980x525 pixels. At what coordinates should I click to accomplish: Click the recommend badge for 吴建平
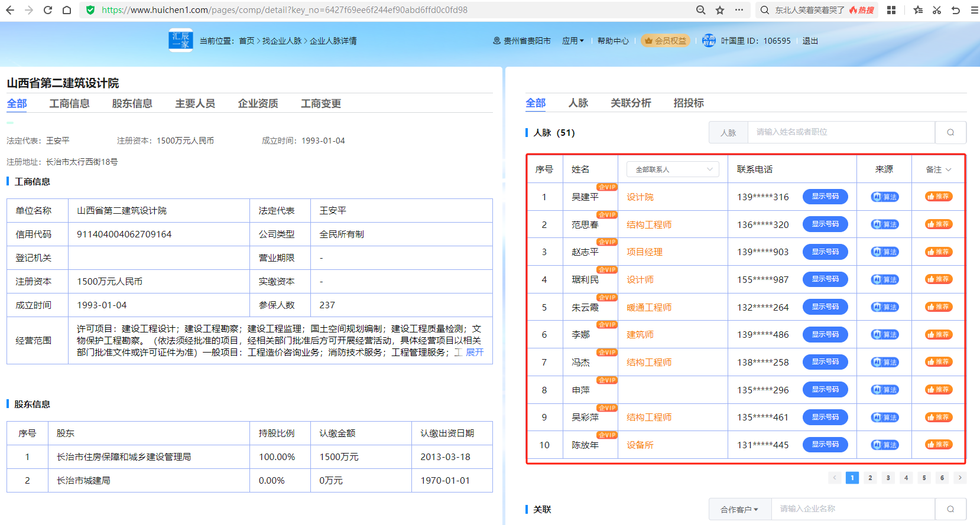(x=939, y=197)
